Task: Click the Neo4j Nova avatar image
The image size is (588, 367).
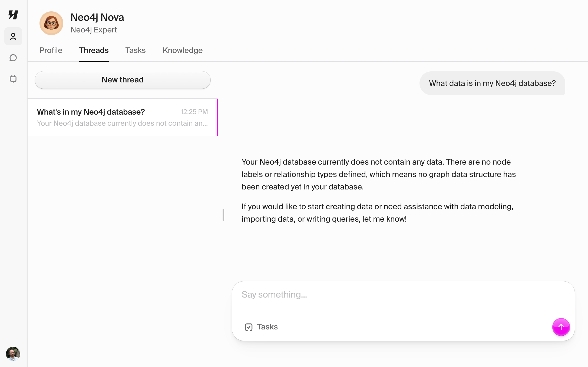Action: (x=51, y=23)
